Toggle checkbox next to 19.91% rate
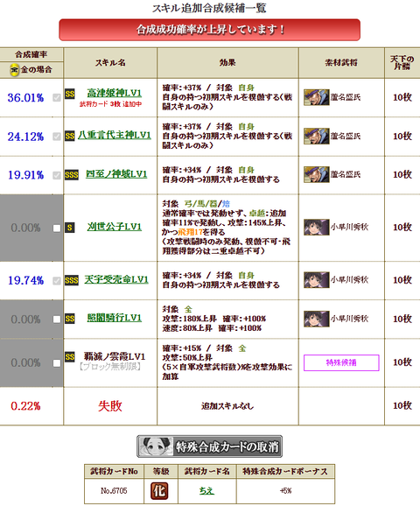This screenshot has width=420, height=506. pyautogui.click(x=57, y=175)
